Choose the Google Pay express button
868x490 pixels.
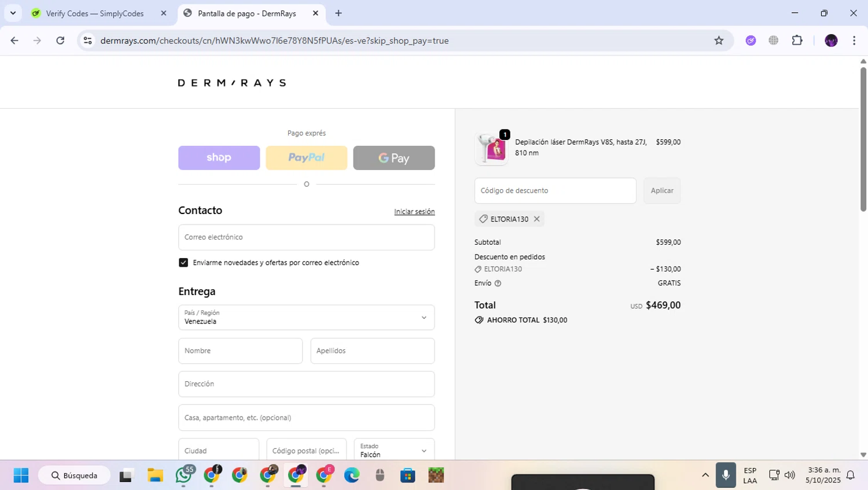pos(393,157)
